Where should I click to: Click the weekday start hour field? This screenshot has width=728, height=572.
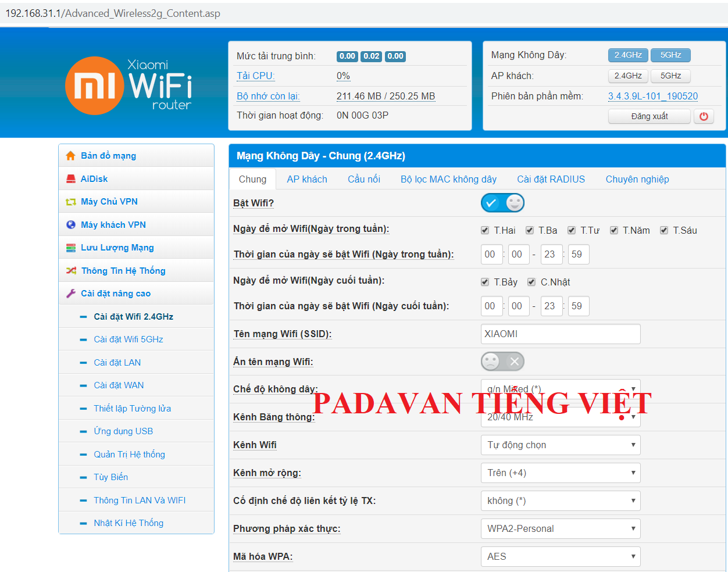click(x=491, y=254)
